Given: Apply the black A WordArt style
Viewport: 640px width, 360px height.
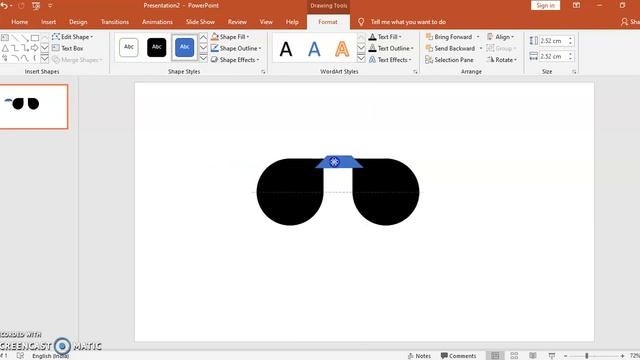Looking at the screenshot, I should tap(286, 49).
